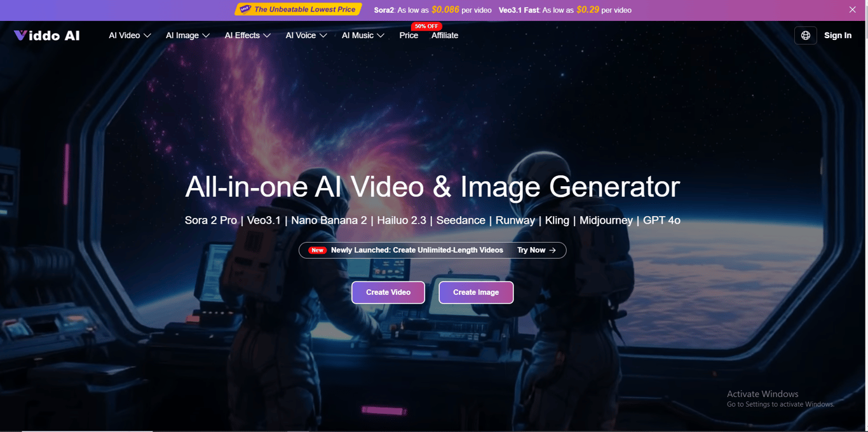This screenshot has height=432, width=868.
Task: Expand the AI Voice dropdown menu
Action: (306, 36)
